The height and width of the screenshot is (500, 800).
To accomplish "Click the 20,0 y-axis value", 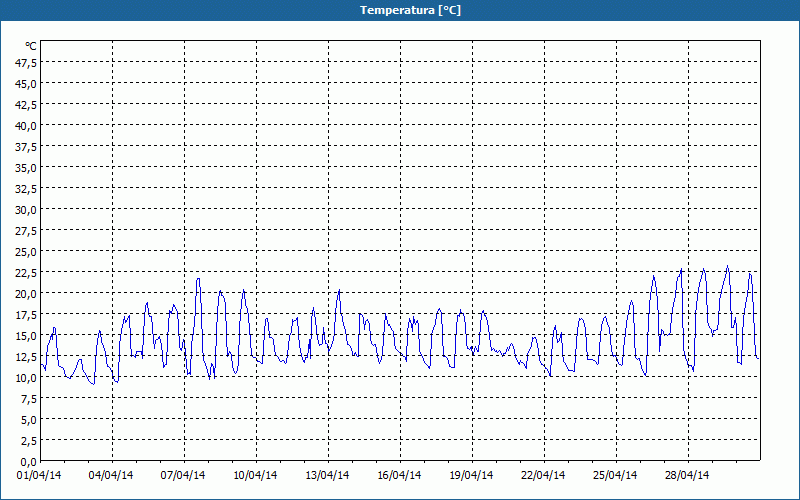I will (x=27, y=294).
